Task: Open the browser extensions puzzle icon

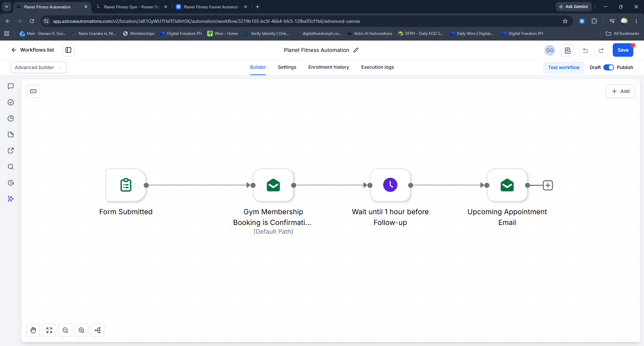Action: point(594,21)
